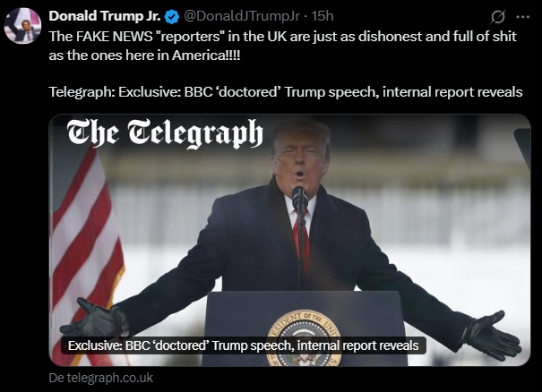Open the Grok explain-post icon
The image size is (542, 392).
tap(497, 16)
